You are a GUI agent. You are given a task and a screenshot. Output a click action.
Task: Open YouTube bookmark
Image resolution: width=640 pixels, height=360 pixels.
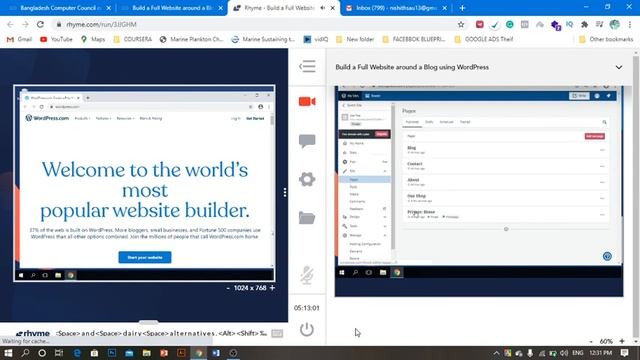[56, 39]
